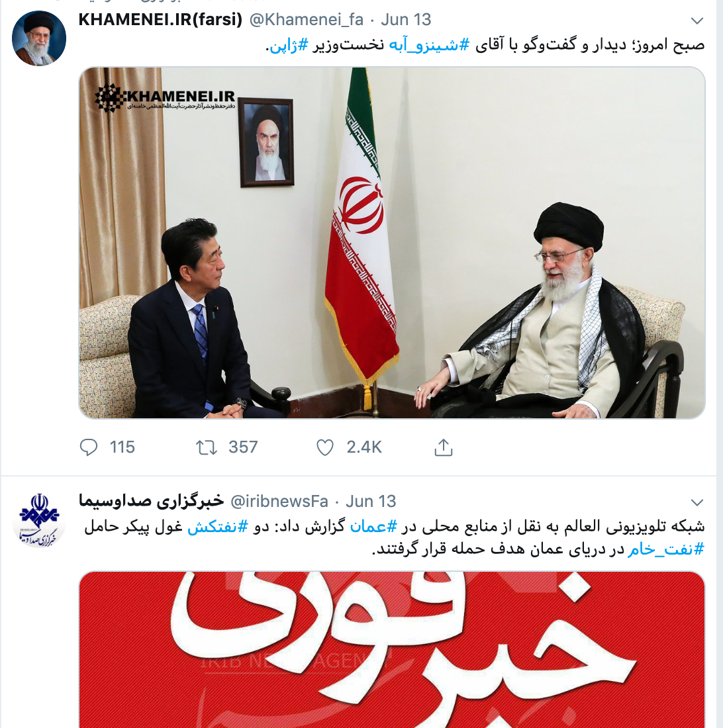Open the KHAMENEI.IR(farsi) display name

point(161,19)
